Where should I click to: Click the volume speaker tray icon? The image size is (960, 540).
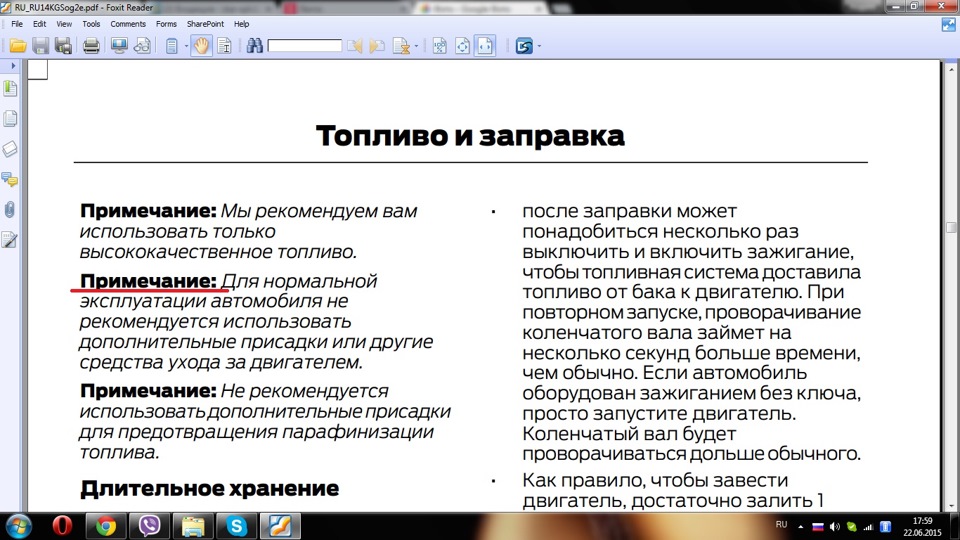point(834,527)
